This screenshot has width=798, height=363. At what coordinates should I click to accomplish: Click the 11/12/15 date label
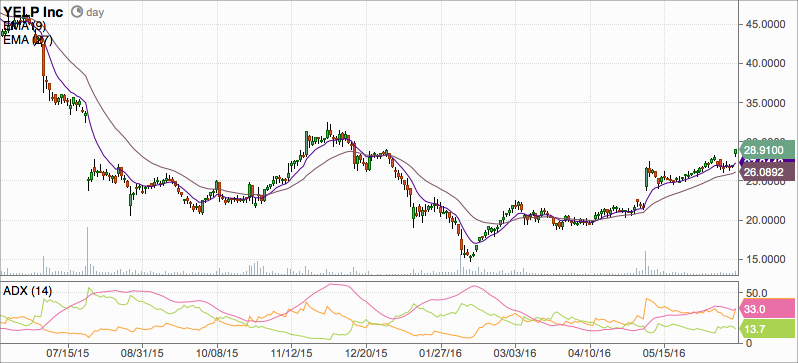click(x=291, y=353)
